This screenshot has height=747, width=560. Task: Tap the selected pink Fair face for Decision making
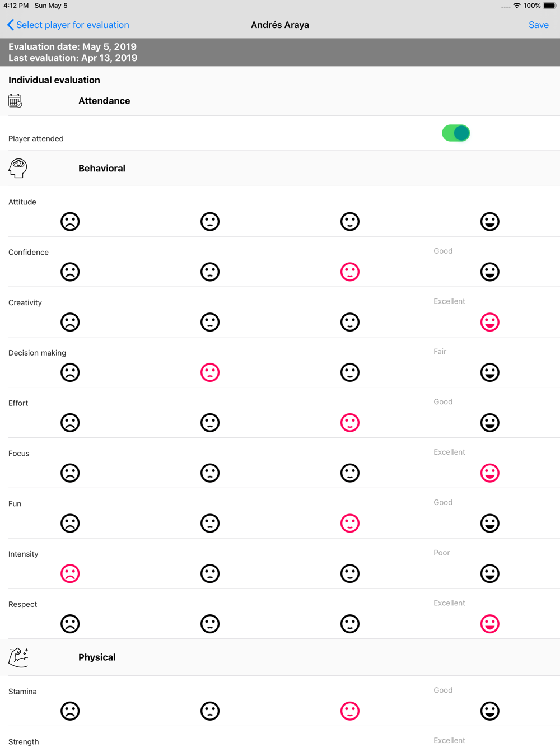(x=210, y=372)
